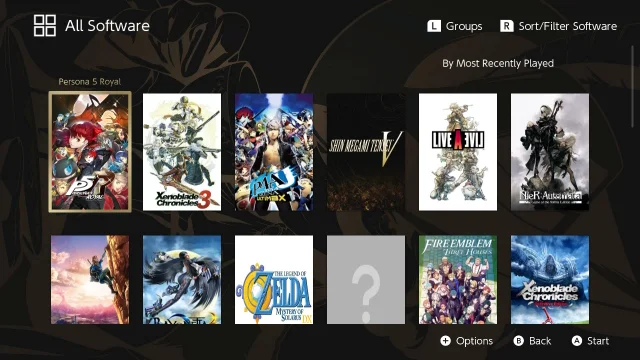Image resolution: width=640 pixels, height=360 pixels.
Task: Select Xenoblade Chronicles Definitive Edition tile
Action: pyautogui.click(x=550, y=280)
